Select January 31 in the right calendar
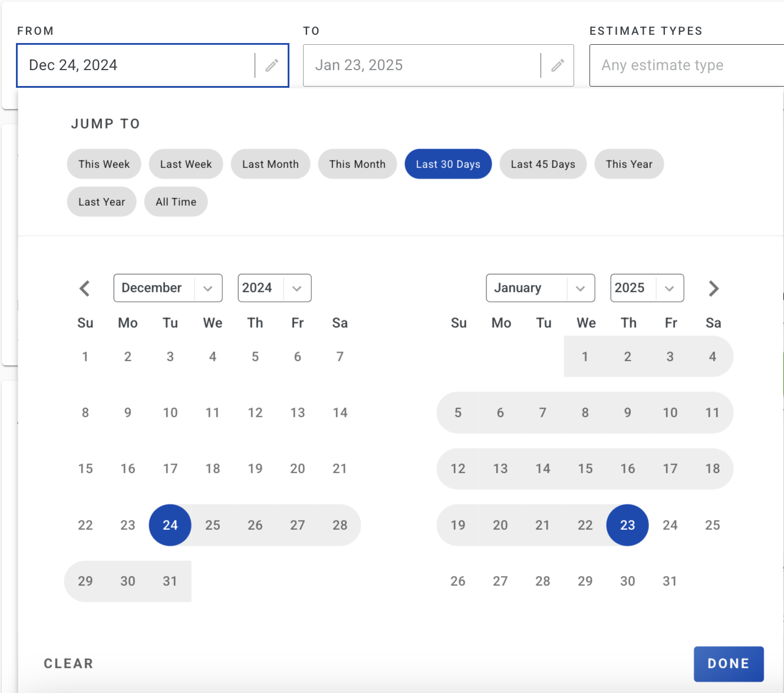 (x=670, y=581)
